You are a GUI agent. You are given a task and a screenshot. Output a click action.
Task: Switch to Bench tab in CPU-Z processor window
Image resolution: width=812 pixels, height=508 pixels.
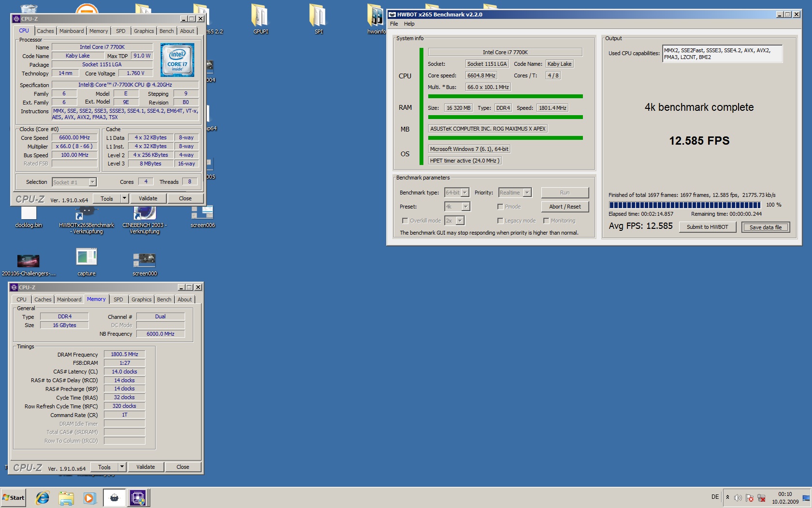click(x=166, y=31)
